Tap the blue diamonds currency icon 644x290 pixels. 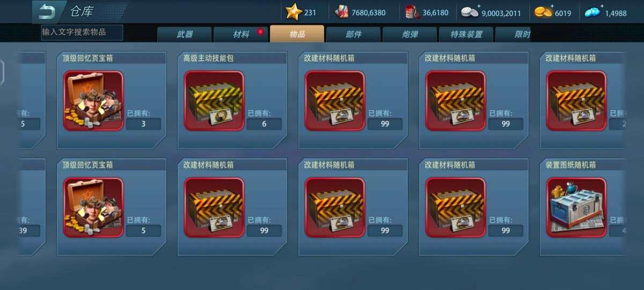592,13
